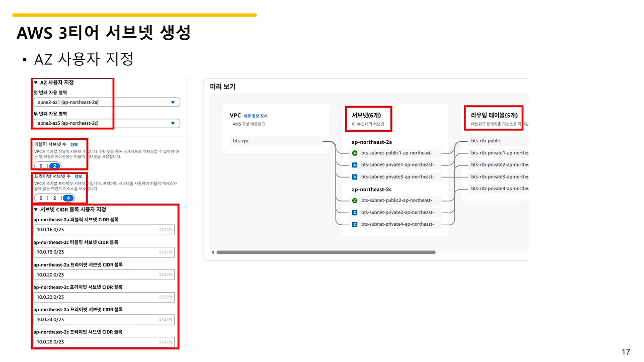644x362 pixels.
Task: Open the first availability zone dropdown
Action: point(107,102)
